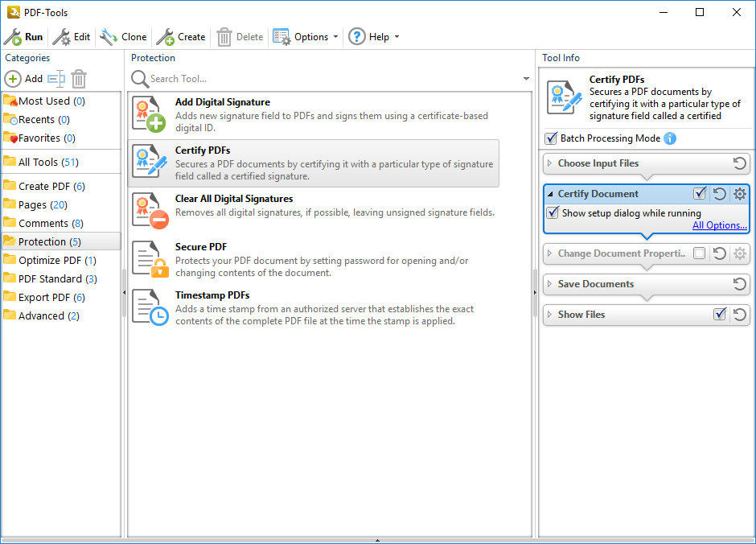Viewport: 756px width, 544px height.
Task: Click the delete category trash icon
Action: pos(79,79)
